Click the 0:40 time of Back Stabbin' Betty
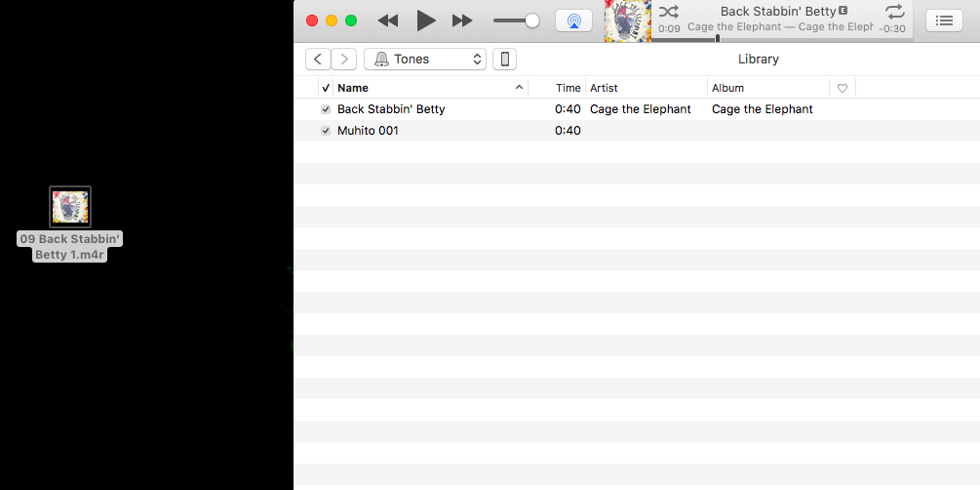Image resolution: width=980 pixels, height=490 pixels. [x=568, y=109]
